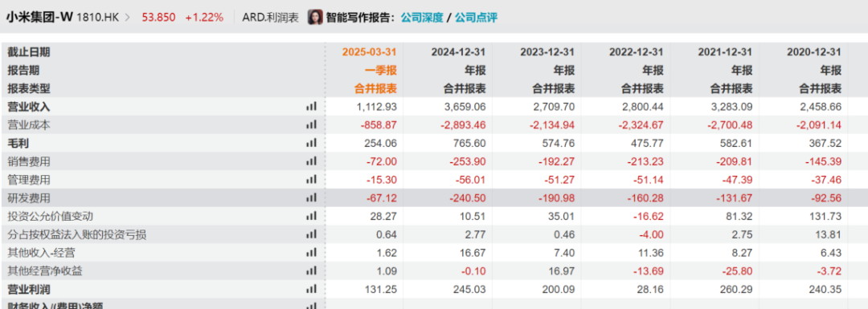Image resolution: width=868 pixels, height=309 pixels.
Task: Click chart icon beside 管理费用
Action: pos(311,180)
